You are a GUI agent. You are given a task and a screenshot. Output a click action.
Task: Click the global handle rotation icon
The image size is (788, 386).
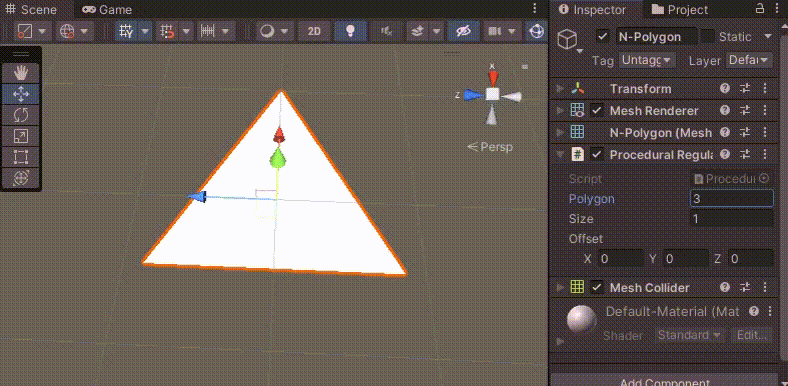(x=67, y=32)
